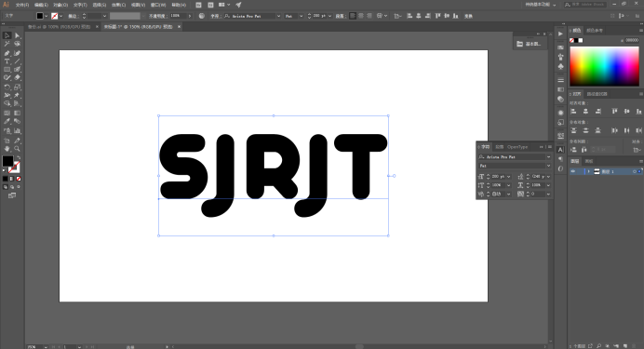Select the Direct Selection tool
Image resolution: width=644 pixels, height=349 pixels.
click(18, 35)
